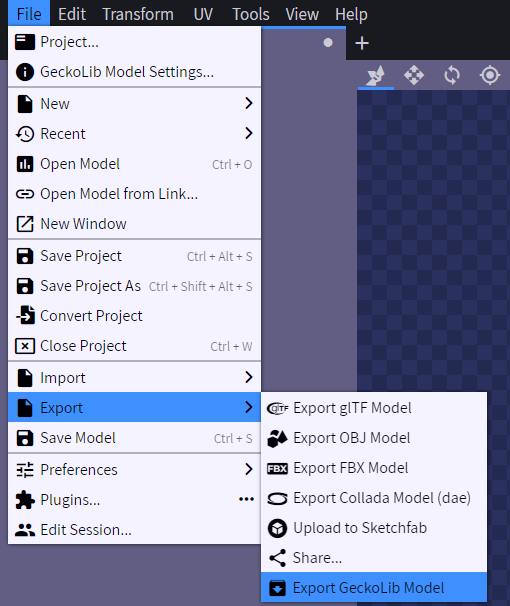The image size is (510, 606).
Task: Open the UV menu
Action: pos(203,14)
